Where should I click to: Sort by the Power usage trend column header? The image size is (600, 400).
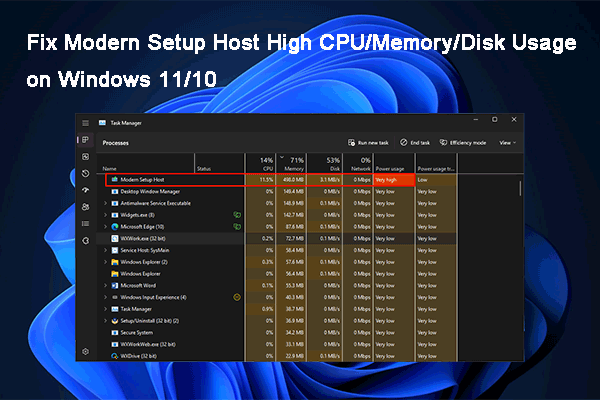coord(436,163)
